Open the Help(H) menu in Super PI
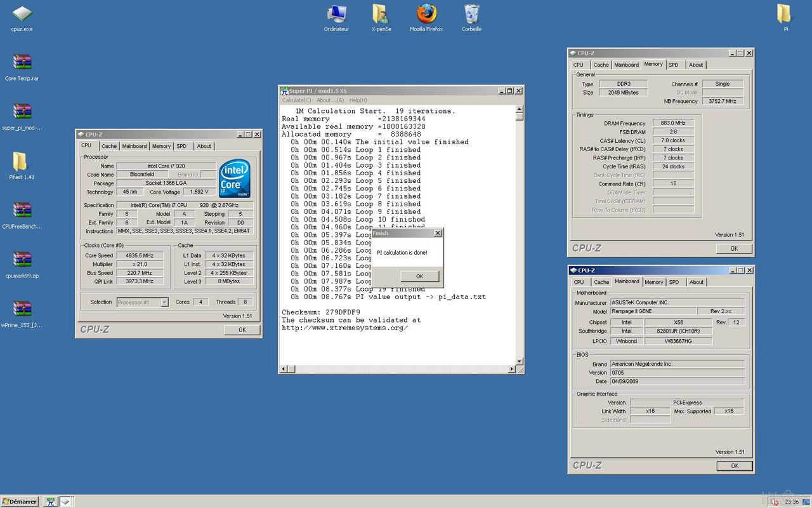812x508 pixels. pos(358,100)
